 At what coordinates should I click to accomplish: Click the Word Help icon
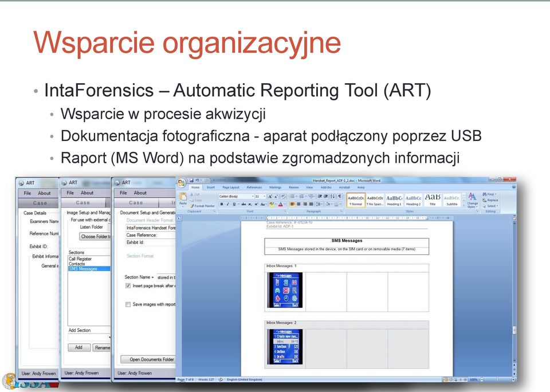(514, 187)
